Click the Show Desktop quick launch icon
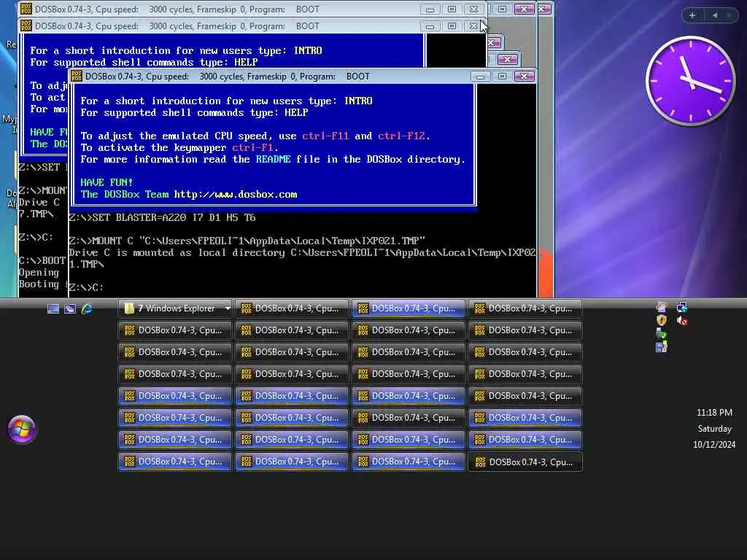Image resolution: width=747 pixels, height=560 pixels. [x=53, y=309]
